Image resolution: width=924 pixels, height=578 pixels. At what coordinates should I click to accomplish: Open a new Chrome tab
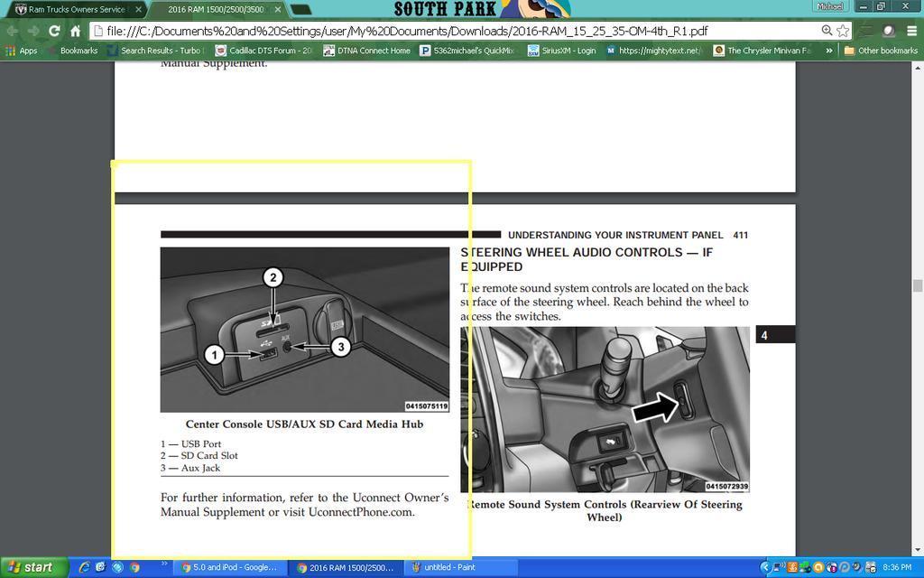[x=301, y=10]
